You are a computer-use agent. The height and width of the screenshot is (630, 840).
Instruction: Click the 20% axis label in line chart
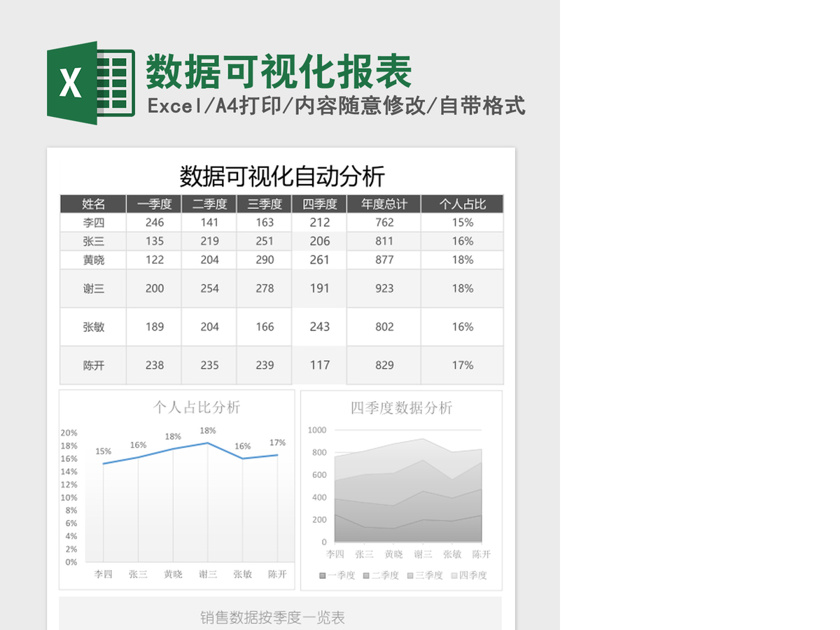click(x=70, y=433)
